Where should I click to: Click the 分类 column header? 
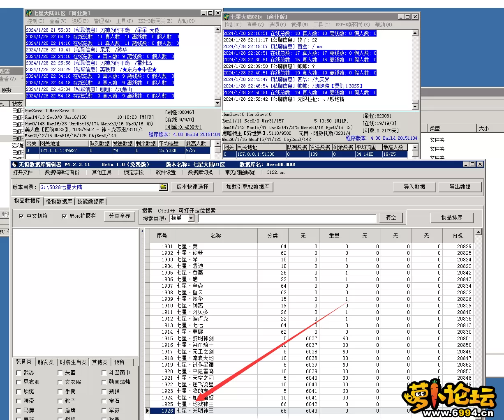[273, 236]
